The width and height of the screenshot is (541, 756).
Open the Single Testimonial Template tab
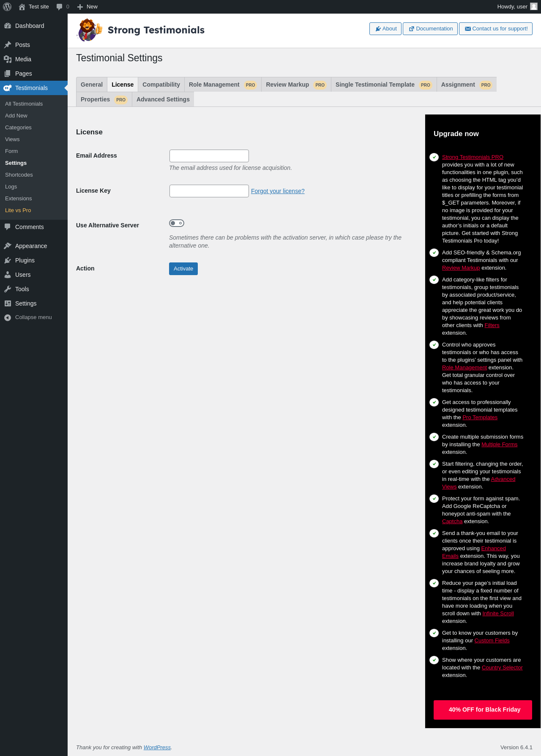384,85
